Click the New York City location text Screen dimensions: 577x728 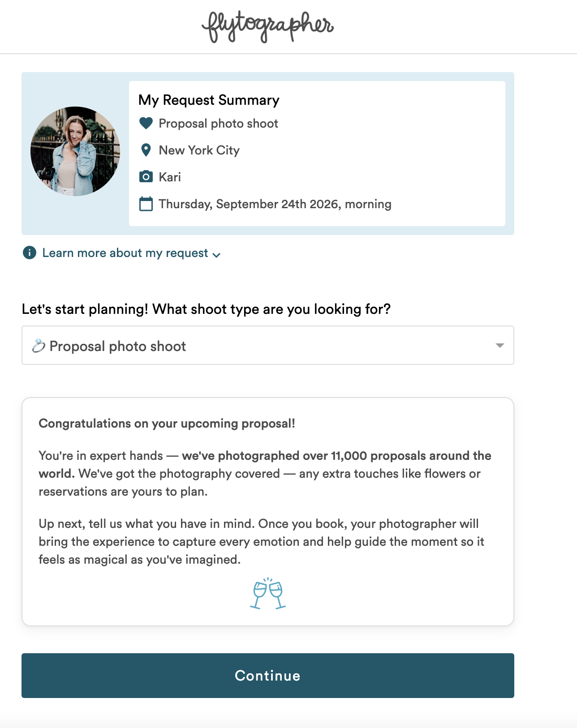coord(199,150)
